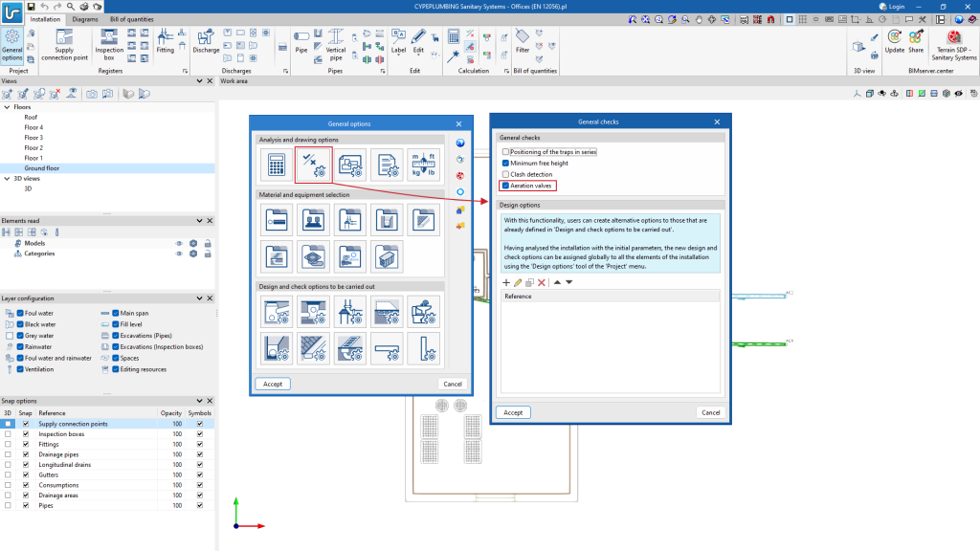Screen dimensions: 980x551
Task: Click Login in title bar
Action: [x=892, y=7]
